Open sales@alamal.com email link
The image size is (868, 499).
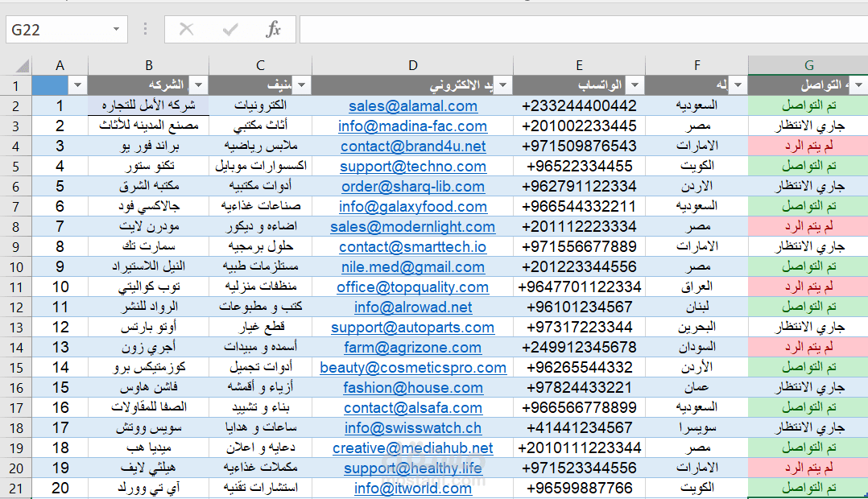413,105
